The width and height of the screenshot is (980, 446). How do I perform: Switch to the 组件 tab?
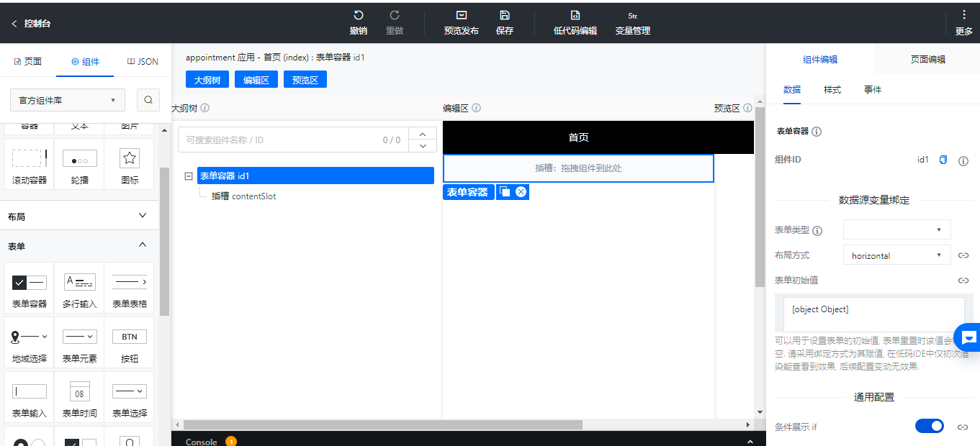(x=85, y=61)
